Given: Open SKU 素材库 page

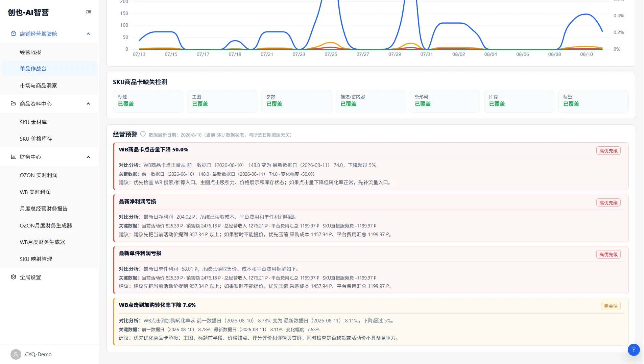Looking at the screenshot, I should pyautogui.click(x=49, y=122).
